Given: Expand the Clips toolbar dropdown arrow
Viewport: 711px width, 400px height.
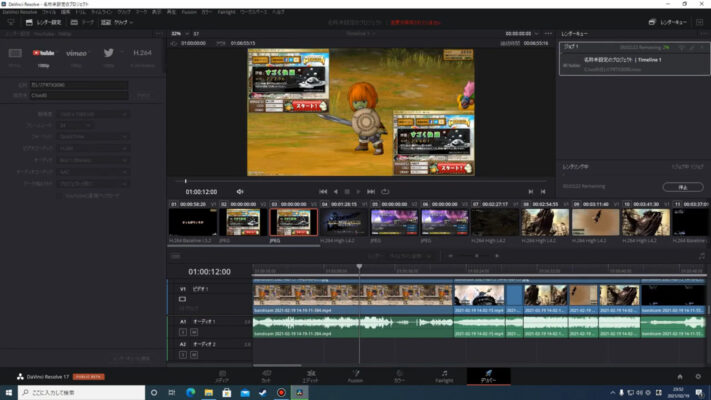Looking at the screenshot, I should point(131,22).
